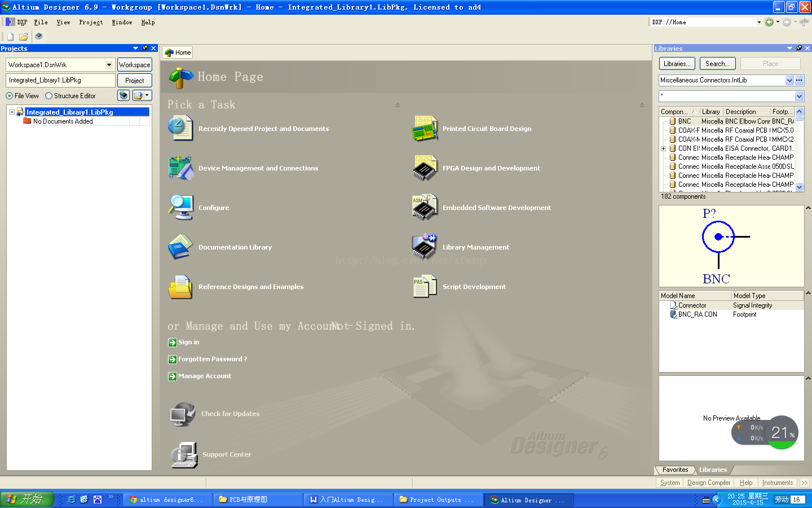The image size is (812, 508).
Task: Open FPGA Design and Development icon
Action: [425, 168]
